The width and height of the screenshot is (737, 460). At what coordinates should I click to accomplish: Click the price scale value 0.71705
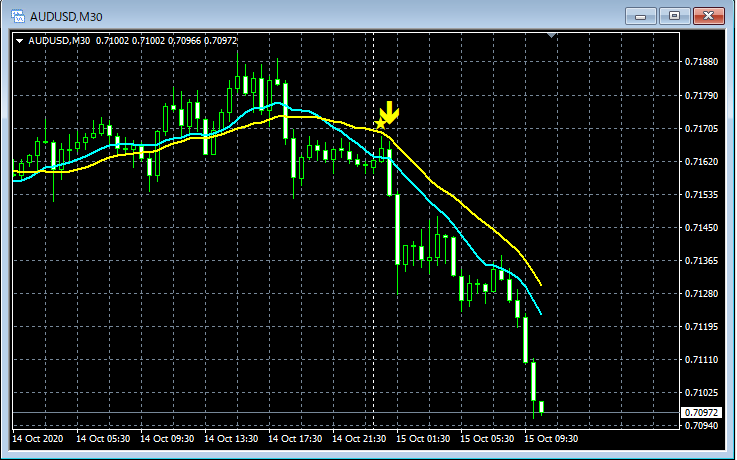(x=701, y=128)
